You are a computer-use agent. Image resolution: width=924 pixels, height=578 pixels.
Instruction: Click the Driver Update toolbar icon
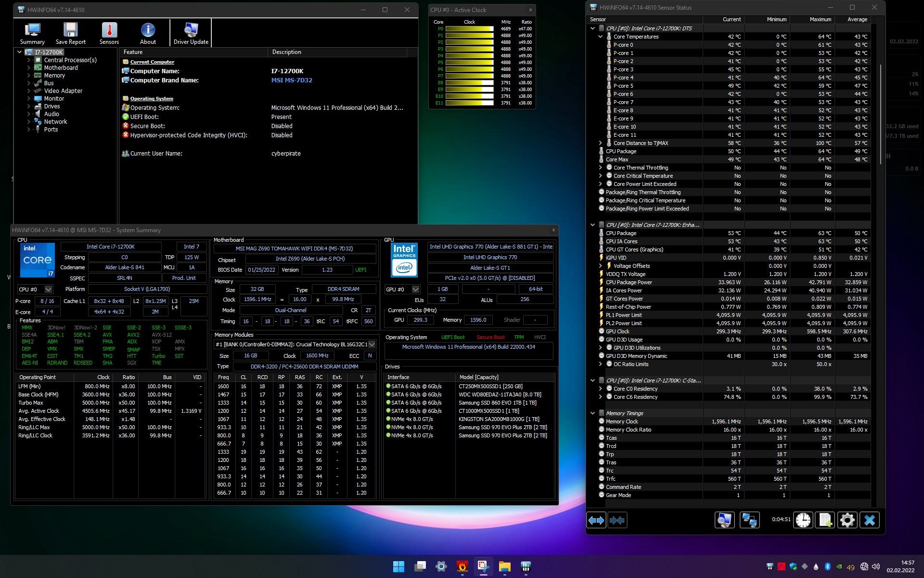click(x=191, y=33)
